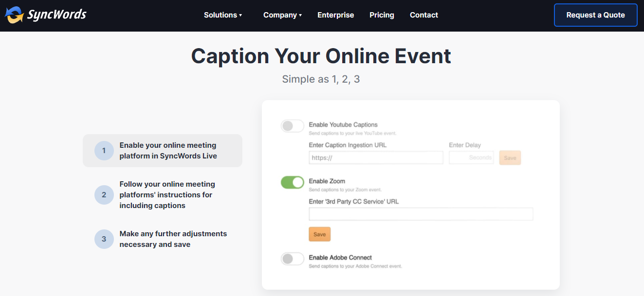644x296 pixels.
Task: Focus the Enter Delay seconds field
Action: point(471,157)
